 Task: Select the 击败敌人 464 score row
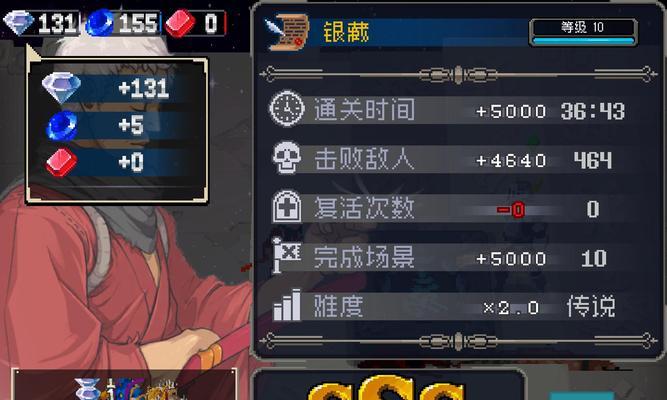(x=451, y=160)
